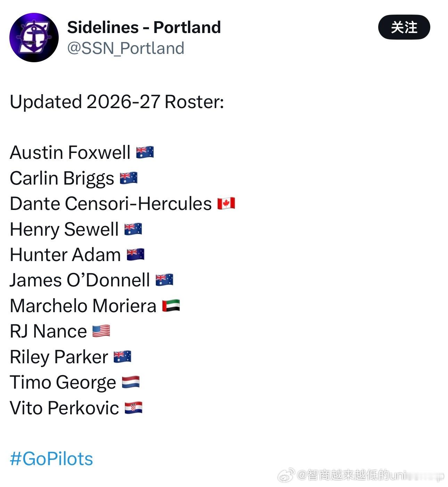Click the Updated 2026-27 Roster heading text
448x487 pixels.
(x=117, y=102)
